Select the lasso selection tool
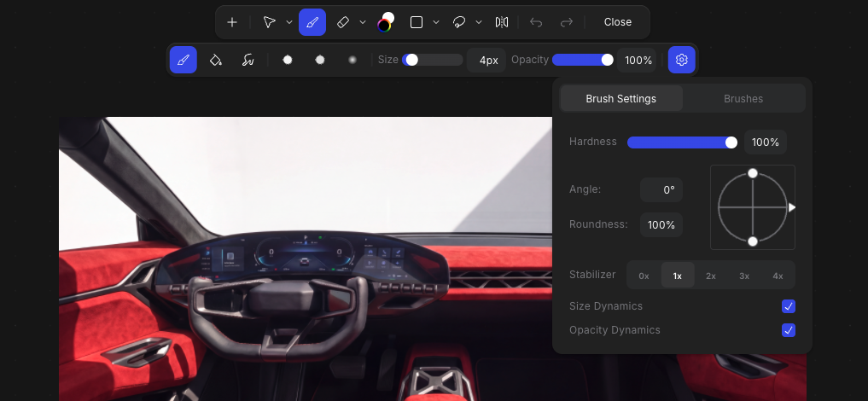This screenshot has height=401, width=868. (459, 22)
